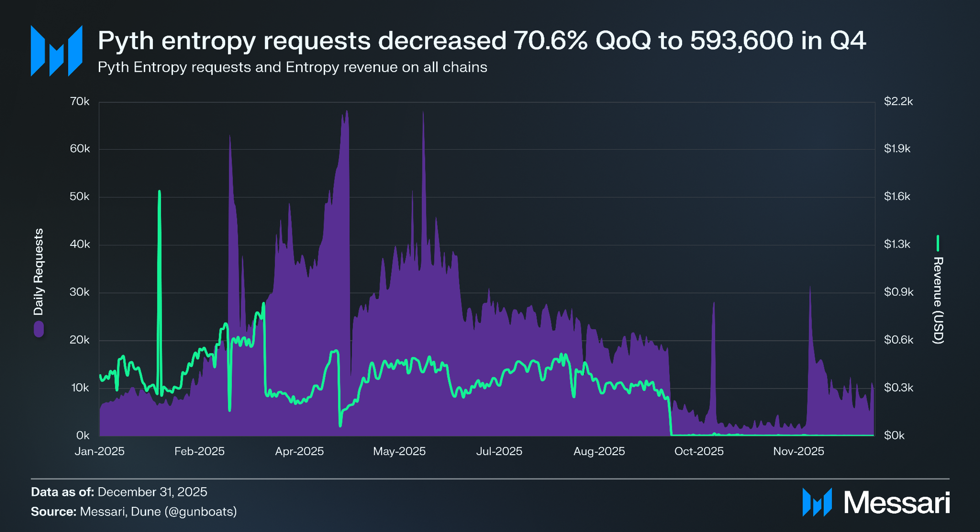Click the May-2025 x-axis label
The image size is (980, 532).
[399, 451]
